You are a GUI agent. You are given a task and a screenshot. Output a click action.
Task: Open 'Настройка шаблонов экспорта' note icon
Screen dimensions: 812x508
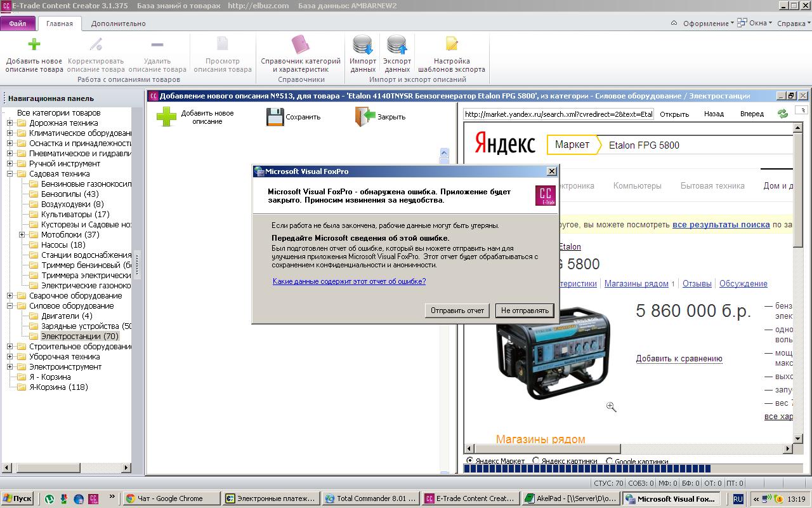[x=452, y=44]
